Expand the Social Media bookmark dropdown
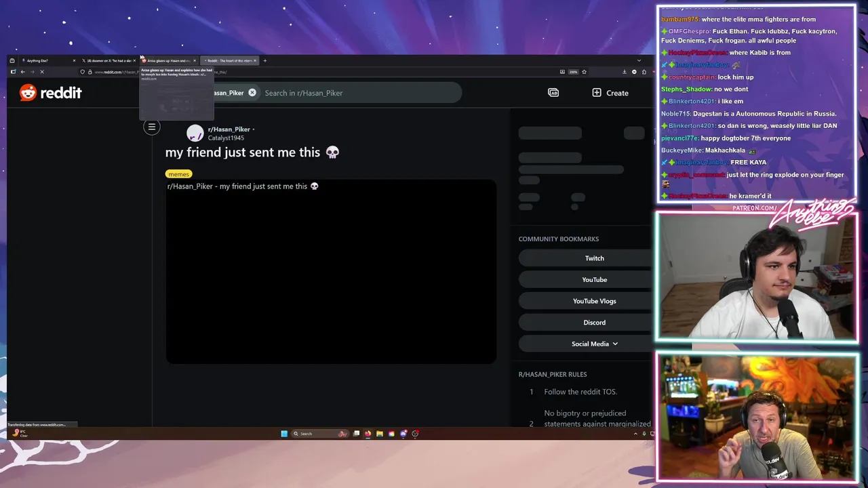Viewport: 868px width, 488px height. tap(595, 344)
